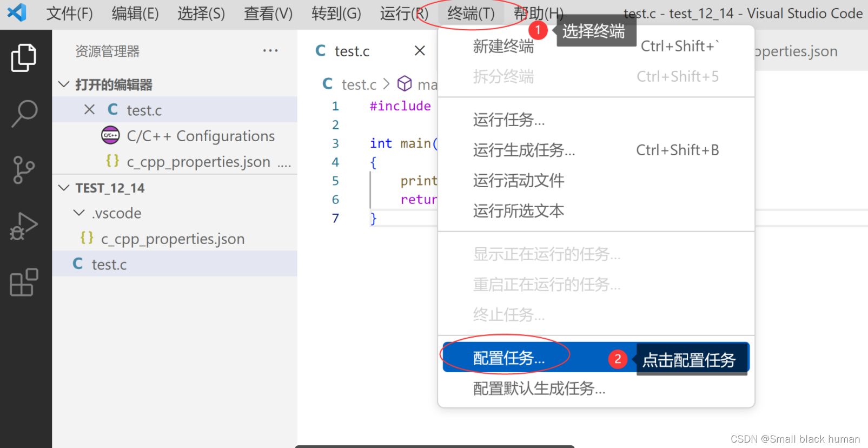
Task: Select 运行生成任务... menu entry
Action: (596, 150)
